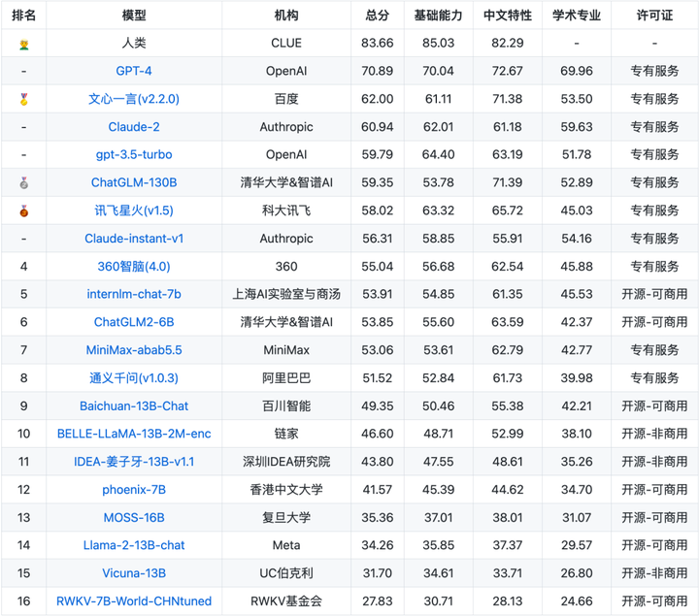
Task: Select GPT-4's 学术专业 score 69.96
Action: tap(577, 71)
